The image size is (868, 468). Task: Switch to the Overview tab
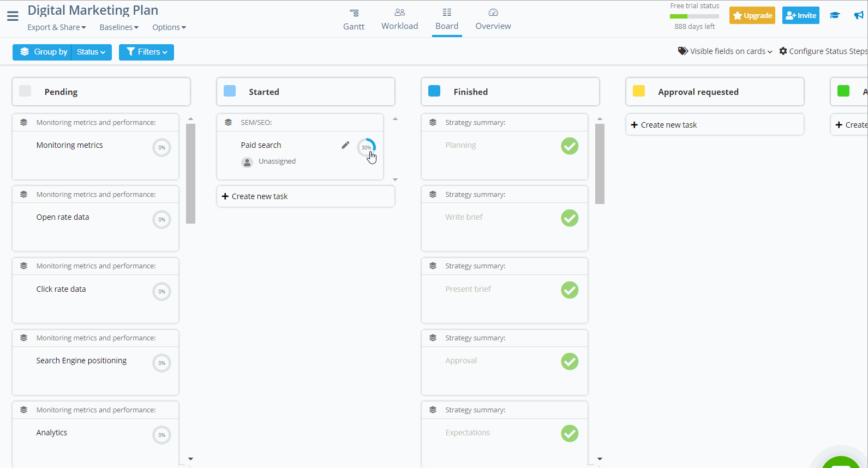point(493,20)
